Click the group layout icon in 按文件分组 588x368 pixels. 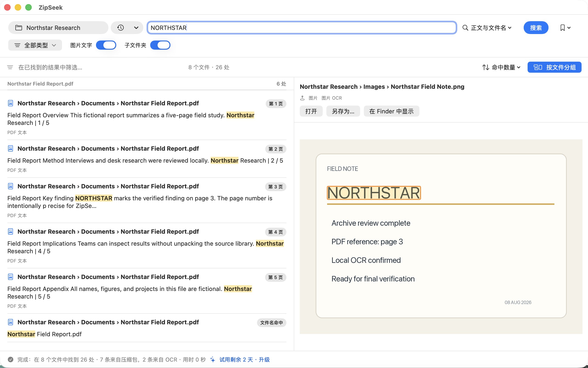tap(538, 67)
